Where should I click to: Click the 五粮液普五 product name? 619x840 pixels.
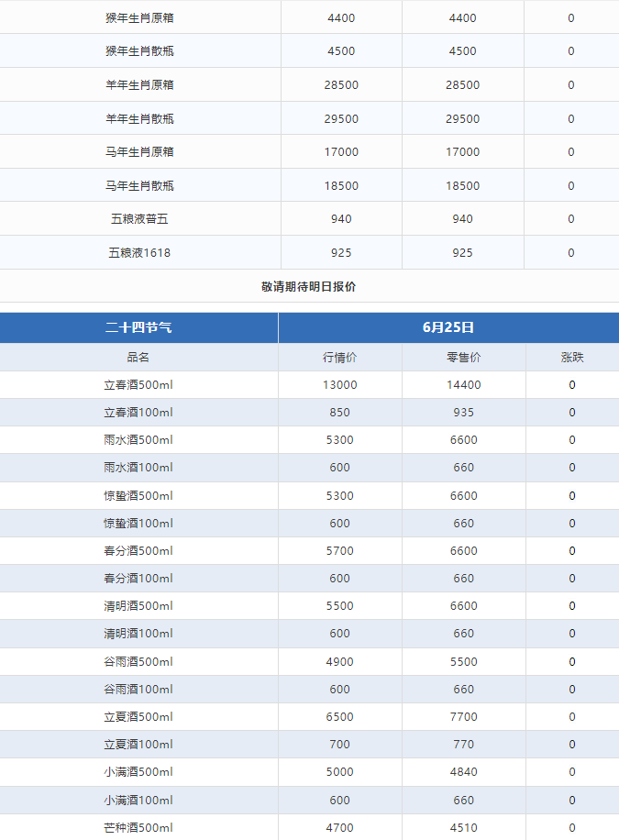click(139, 218)
